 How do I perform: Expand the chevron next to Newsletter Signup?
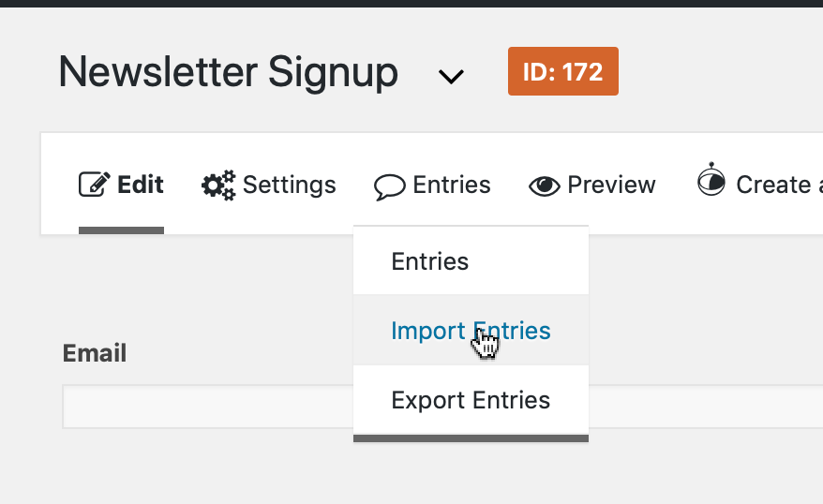(452, 77)
